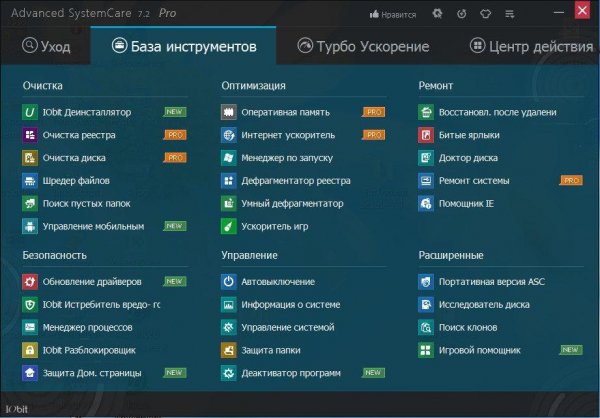The height and width of the screenshot is (418, 600).
Task: Click the Шредер файлов label
Action: click(x=76, y=181)
